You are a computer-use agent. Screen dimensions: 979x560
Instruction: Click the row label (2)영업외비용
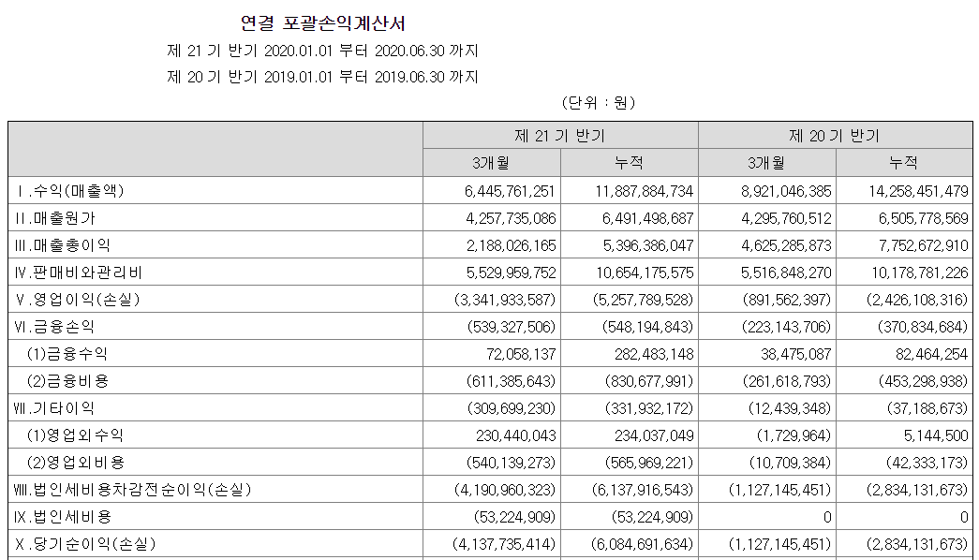coord(76,462)
